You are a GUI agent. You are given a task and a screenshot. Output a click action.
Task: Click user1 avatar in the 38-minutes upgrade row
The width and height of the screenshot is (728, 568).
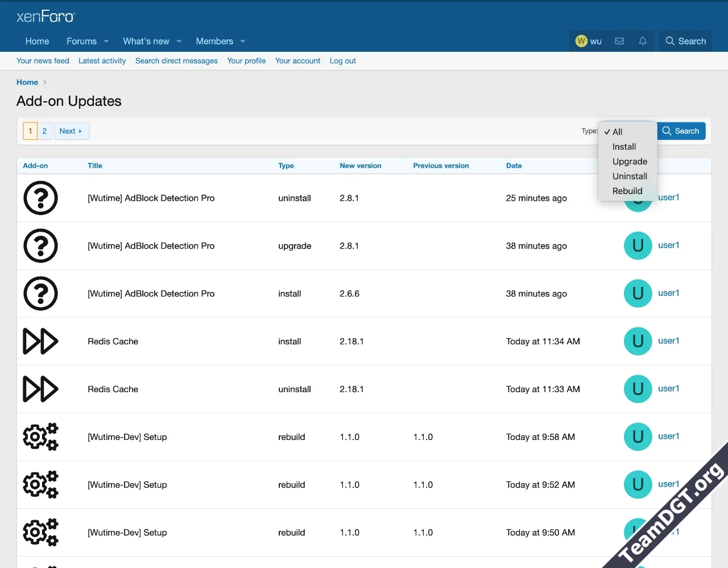tap(638, 246)
